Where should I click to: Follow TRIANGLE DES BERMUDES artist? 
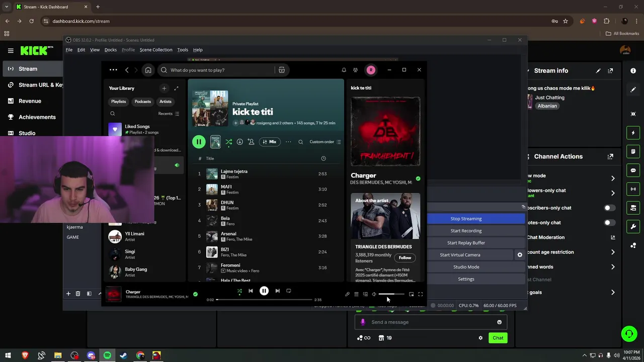coord(405,258)
